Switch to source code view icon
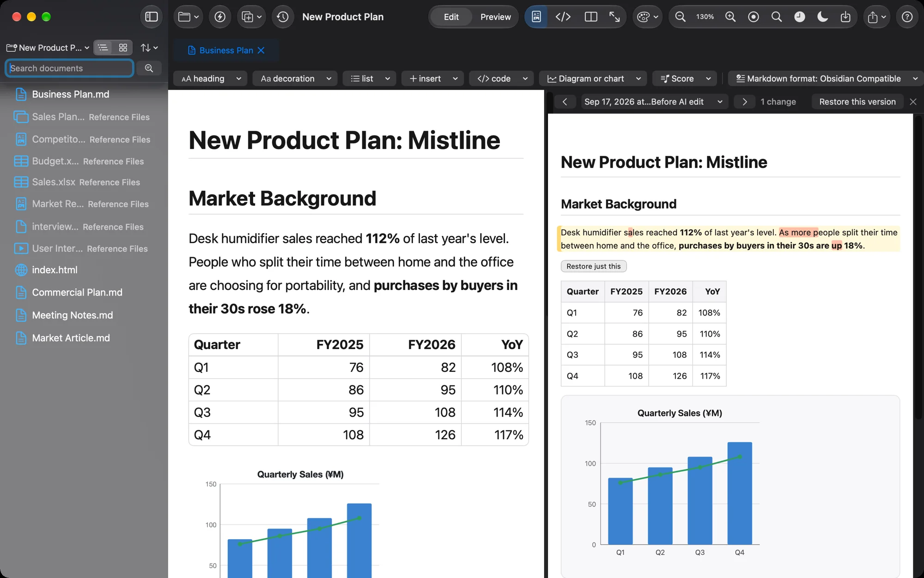 [x=563, y=17]
